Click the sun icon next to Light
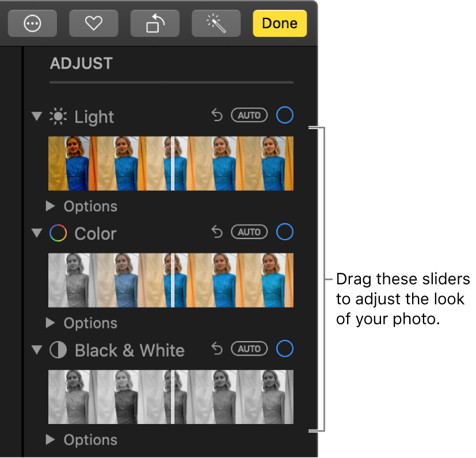The width and height of the screenshot is (476, 458). (x=58, y=116)
